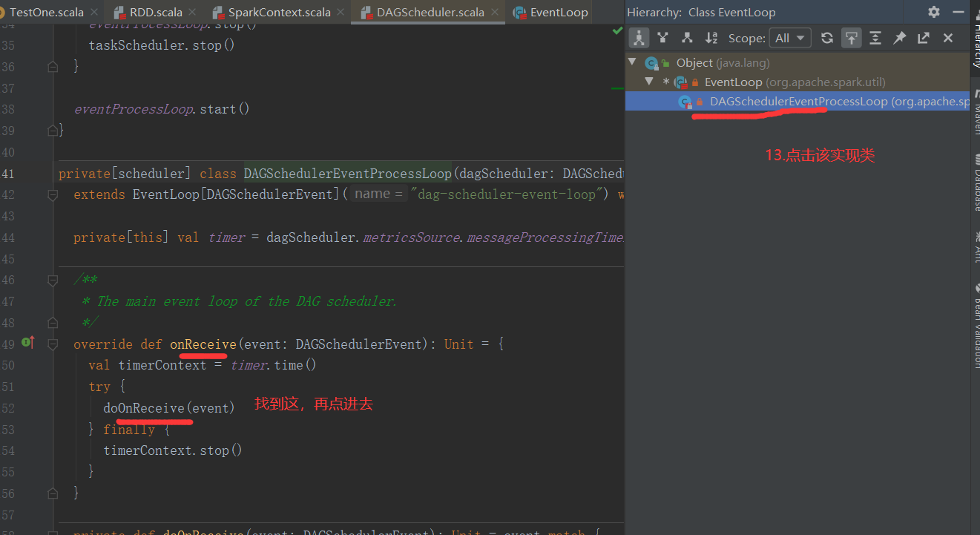Image resolution: width=980 pixels, height=535 pixels.
Task: Open Bean Validation side tool window tab
Action: (x=975, y=326)
